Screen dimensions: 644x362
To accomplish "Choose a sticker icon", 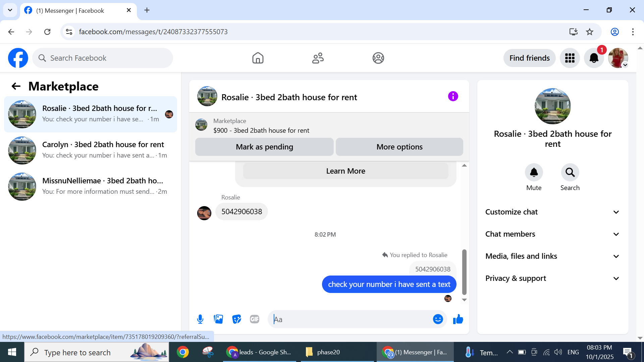I will [236, 319].
